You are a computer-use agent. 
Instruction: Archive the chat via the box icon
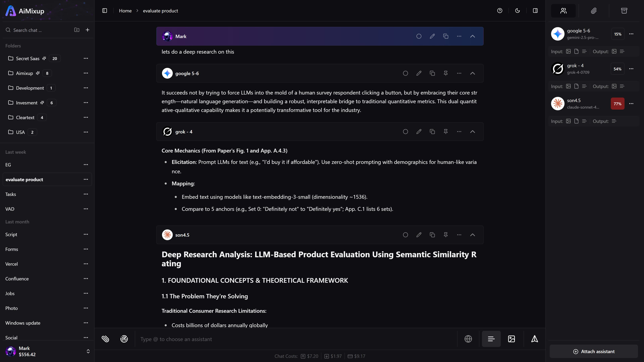[624, 11]
